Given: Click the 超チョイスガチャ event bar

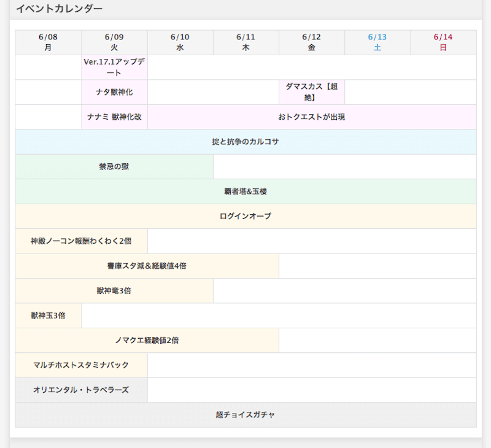Looking at the screenshot, I should click(246, 415).
